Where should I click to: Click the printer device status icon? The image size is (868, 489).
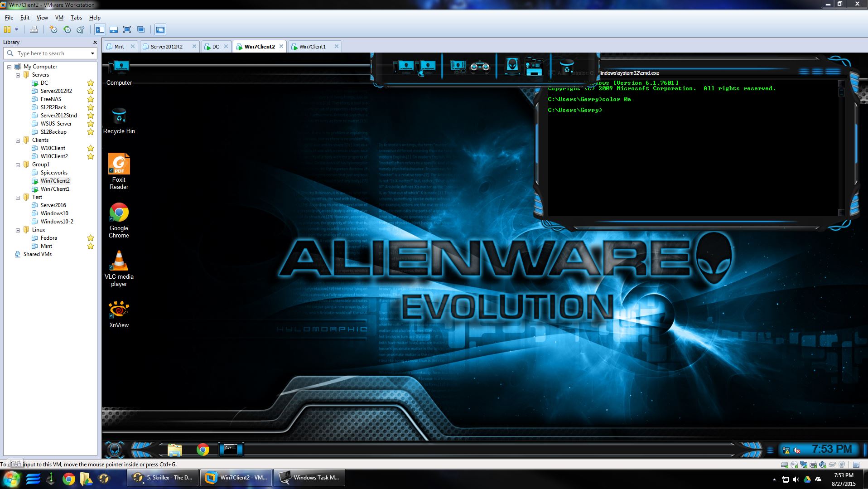813,465
